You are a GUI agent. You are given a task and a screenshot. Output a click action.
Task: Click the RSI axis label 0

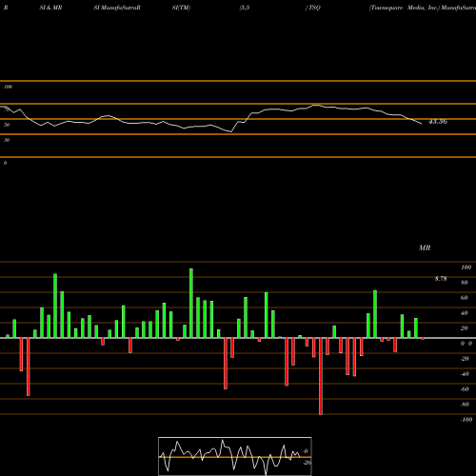[x=5, y=163]
